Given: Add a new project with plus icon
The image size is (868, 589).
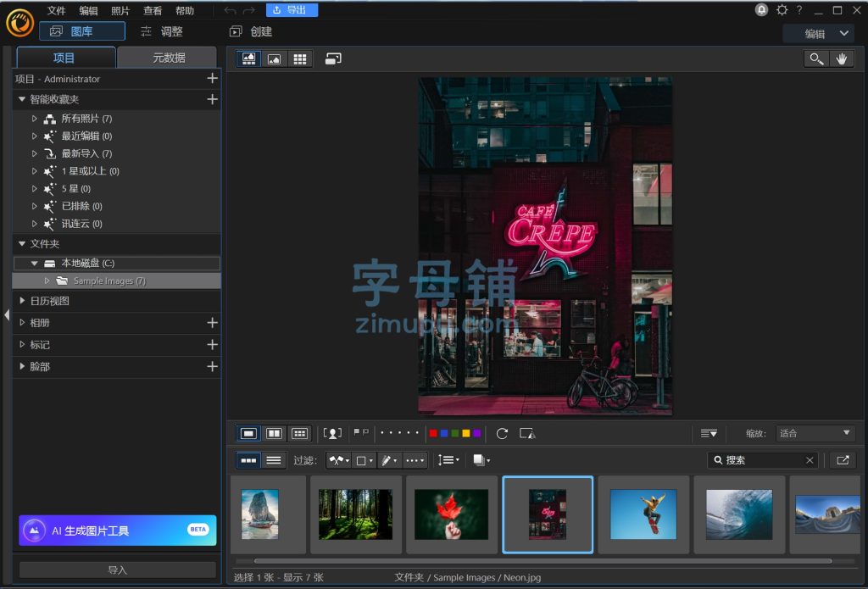Looking at the screenshot, I should point(212,79).
